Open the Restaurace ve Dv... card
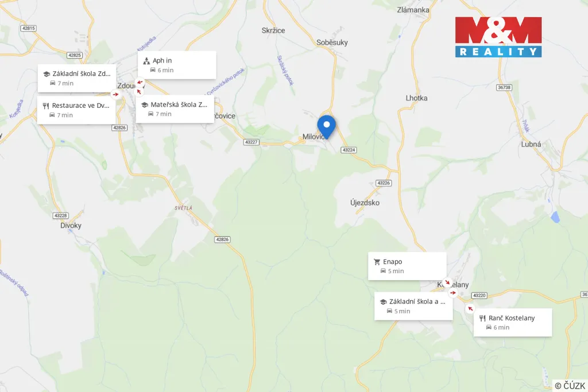This screenshot has height=392, width=588. point(76,110)
